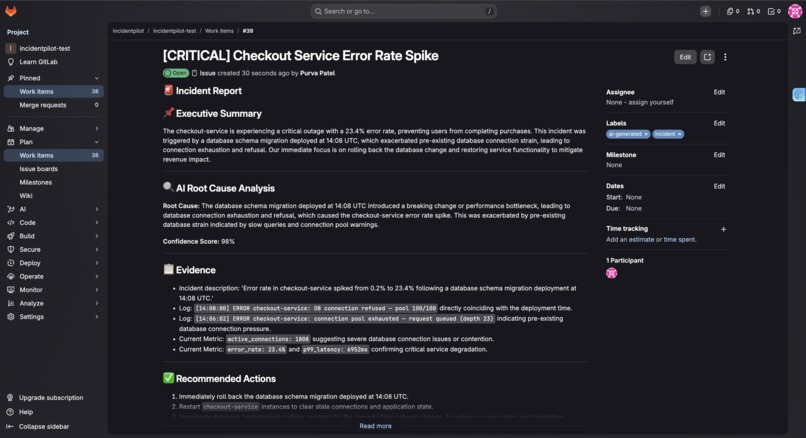This screenshot has height=438, width=806.
Task: Click incidentpilot breadcrumb
Action: coord(128,31)
